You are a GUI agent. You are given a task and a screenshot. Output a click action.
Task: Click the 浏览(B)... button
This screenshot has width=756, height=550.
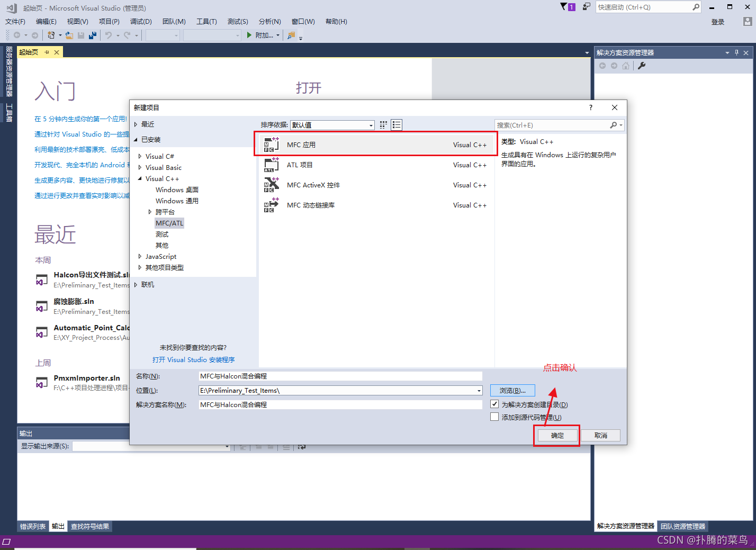click(x=512, y=390)
